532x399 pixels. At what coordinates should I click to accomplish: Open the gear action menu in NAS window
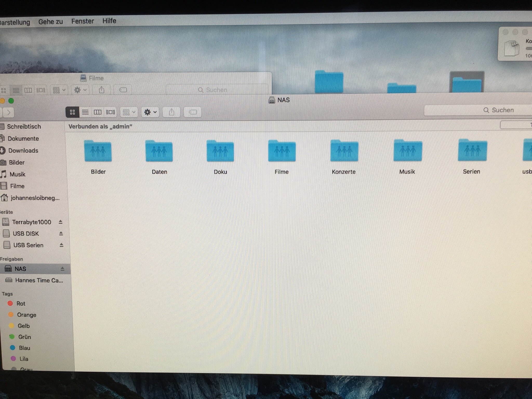tap(150, 112)
